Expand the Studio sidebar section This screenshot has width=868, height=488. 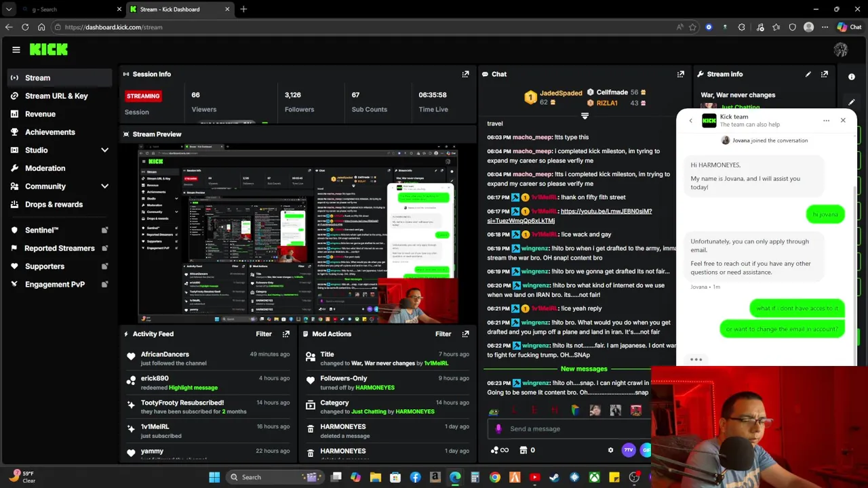click(104, 150)
